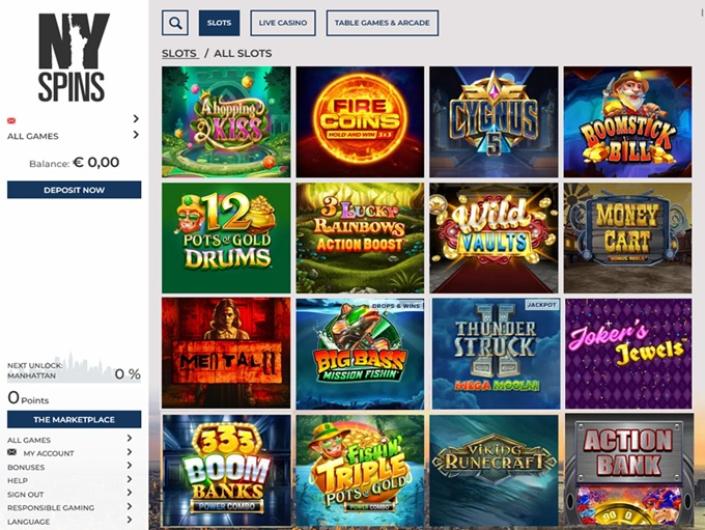This screenshot has height=530, width=705.
Task: Expand the Bonuses menu arrow
Action: pyautogui.click(x=129, y=466)
